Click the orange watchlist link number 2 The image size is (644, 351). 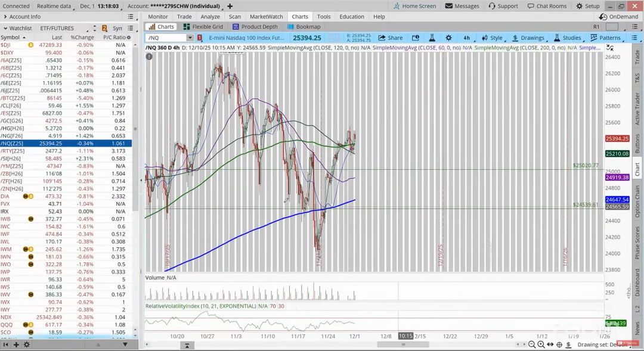[104, 28]
